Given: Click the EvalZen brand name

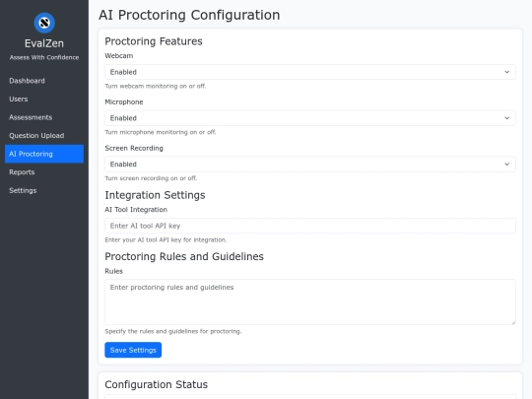Looking at the screenshot, I should click(44, 43).
